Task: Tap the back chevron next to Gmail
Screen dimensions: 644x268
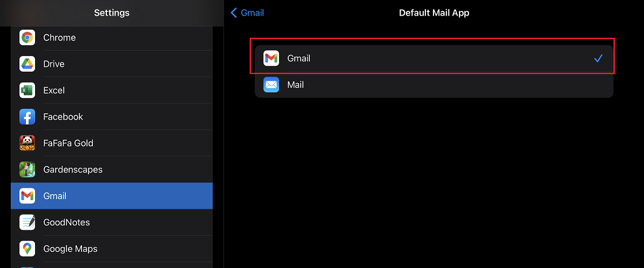Action: click(x=234, y=13)
